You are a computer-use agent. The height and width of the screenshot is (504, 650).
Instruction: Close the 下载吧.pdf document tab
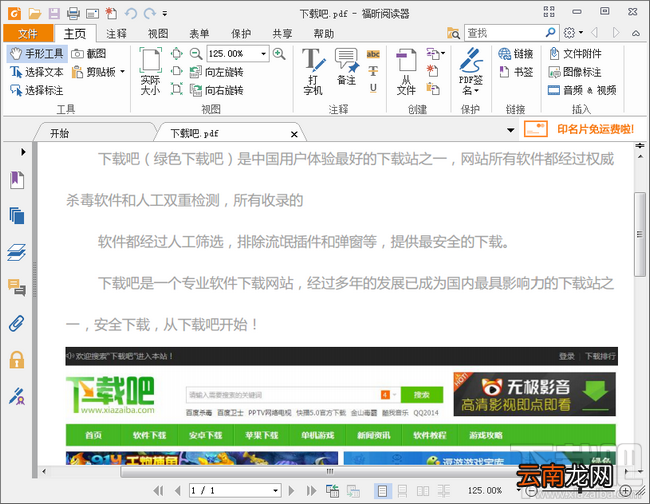point(294,134)
